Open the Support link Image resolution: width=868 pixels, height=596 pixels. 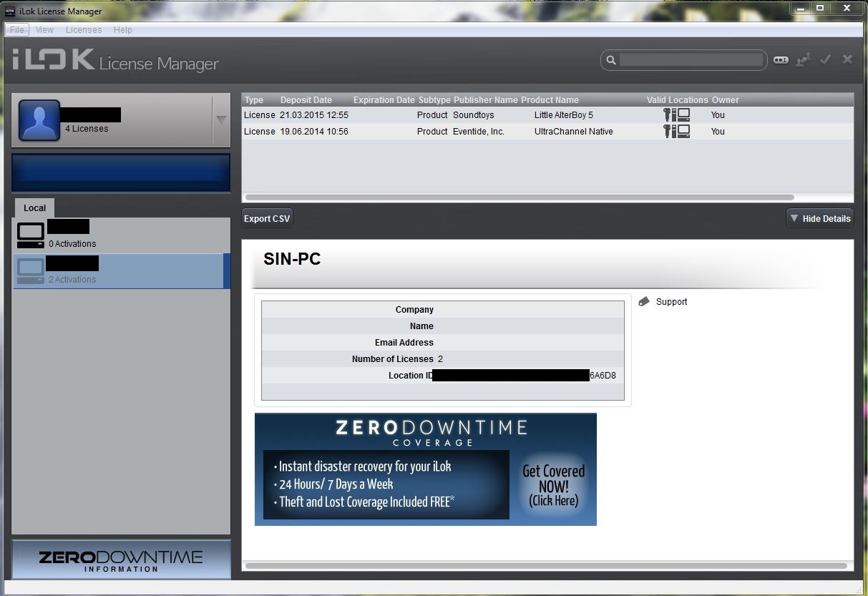671,302
